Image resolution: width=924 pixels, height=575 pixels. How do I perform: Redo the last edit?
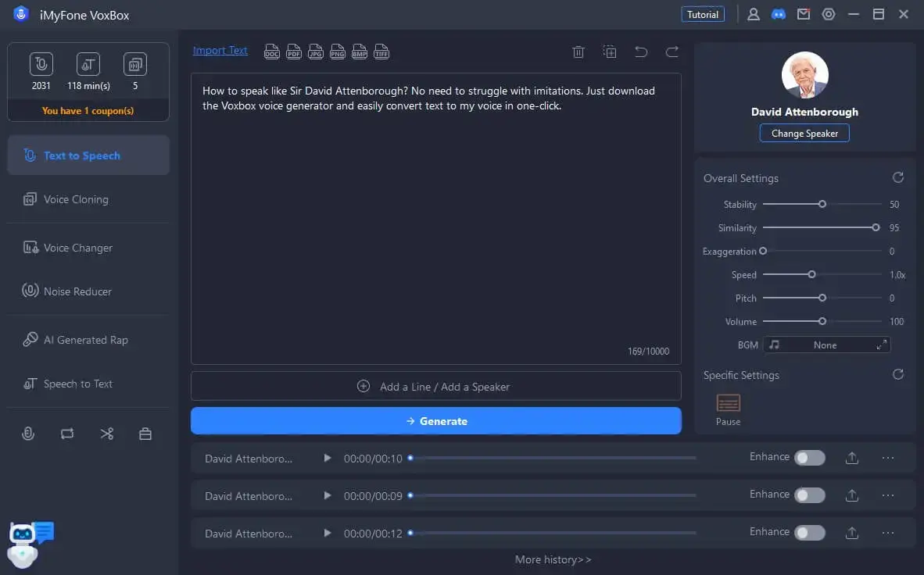[672, 52]
